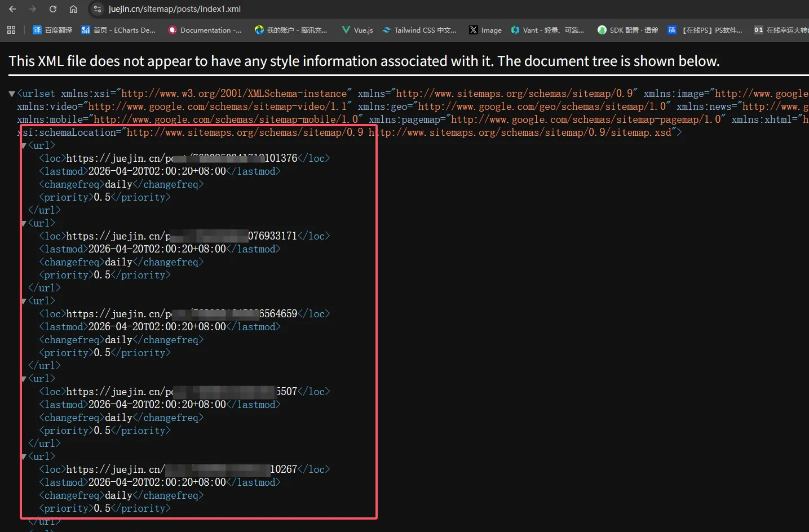Collapse the url node ending 101376
Screen dimensions: 809x532
click(x=24, y=145)
